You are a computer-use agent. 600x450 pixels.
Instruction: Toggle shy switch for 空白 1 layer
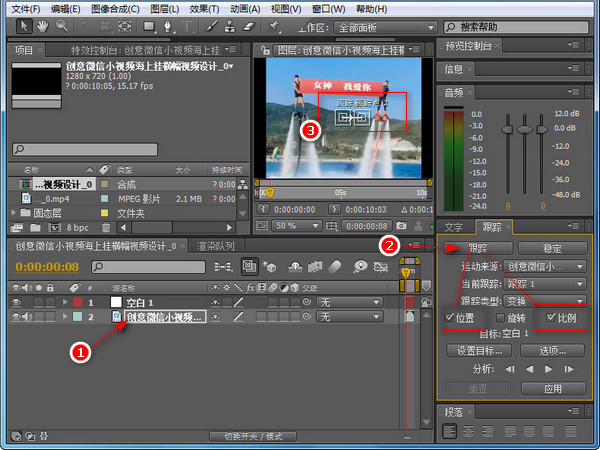(x=215, y=302)
